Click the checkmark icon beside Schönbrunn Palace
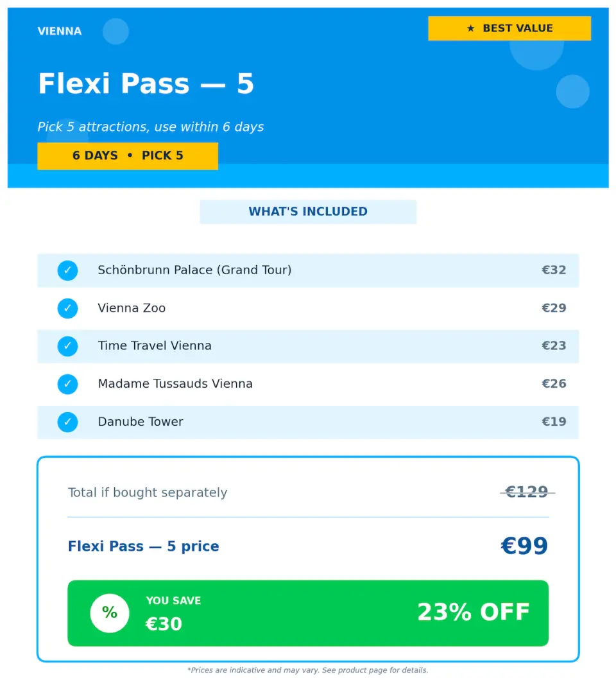 coord(67,270)
